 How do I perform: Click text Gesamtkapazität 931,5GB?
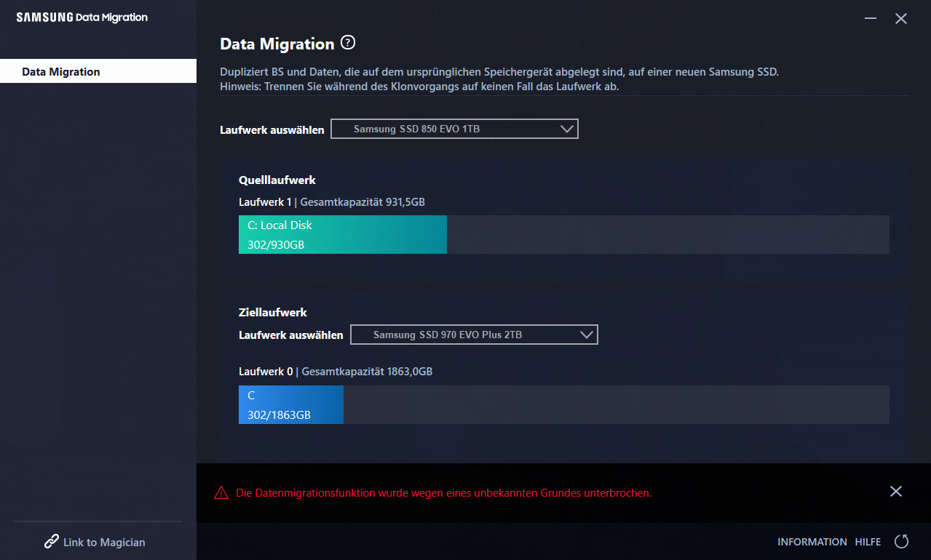[363, 201]
